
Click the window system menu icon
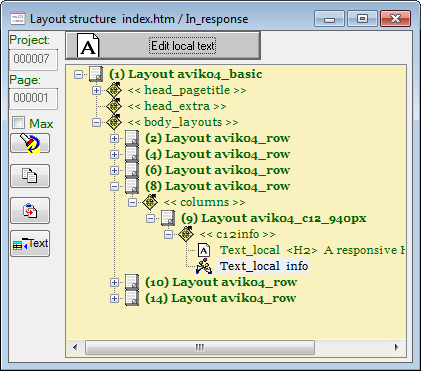pos(17,18)
